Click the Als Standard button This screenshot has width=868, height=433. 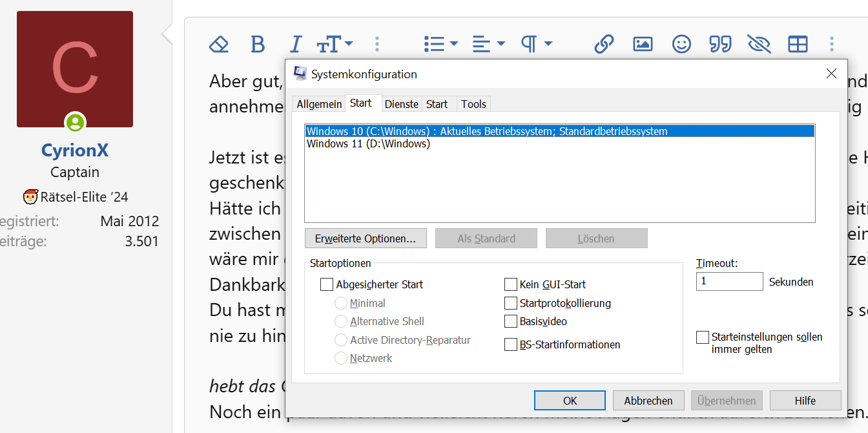pyautogui.click(x=486, y=238)
